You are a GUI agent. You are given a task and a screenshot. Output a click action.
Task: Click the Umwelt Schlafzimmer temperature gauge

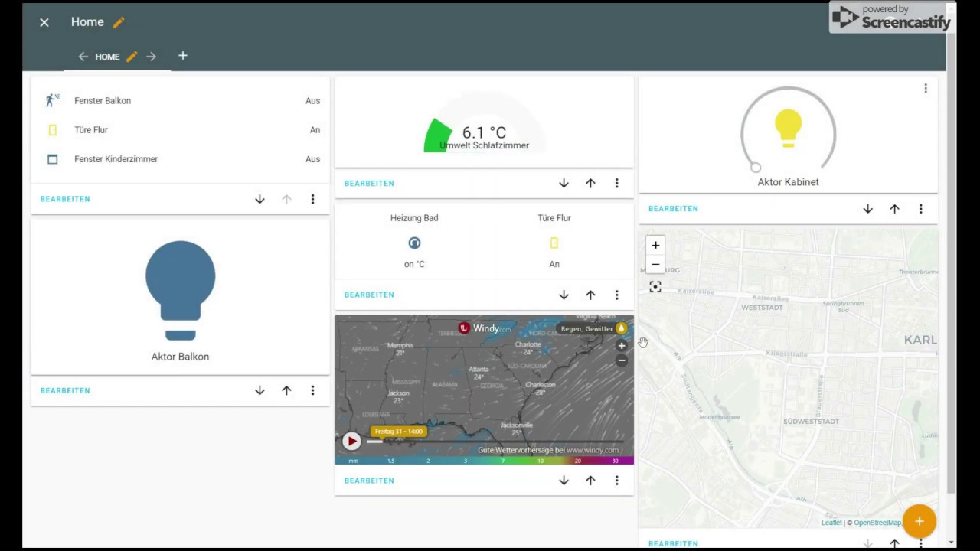pyautogui.click(x=484, y=122)
